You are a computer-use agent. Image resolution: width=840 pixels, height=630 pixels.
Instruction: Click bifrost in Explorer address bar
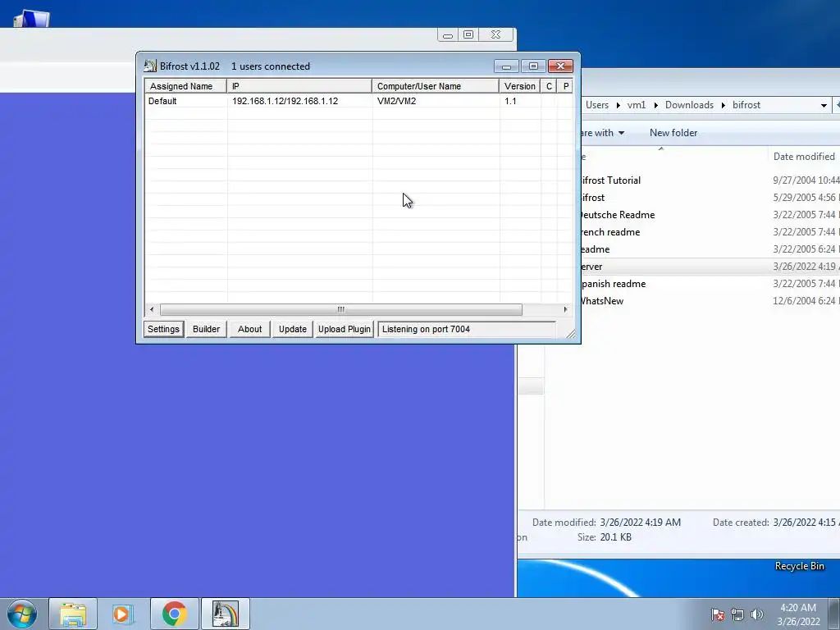point(746,105)
